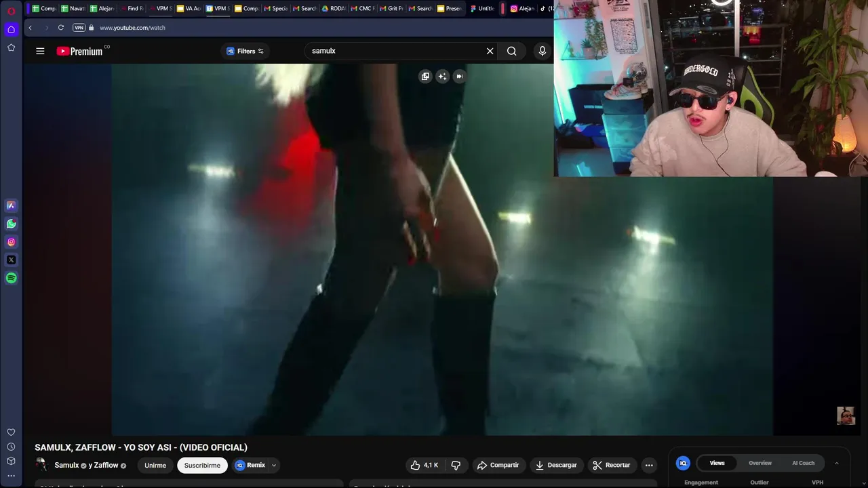This screenshot has width=868, height=488.
Task: Open the Aria AI sidebar icon
Action: point(12,205)
